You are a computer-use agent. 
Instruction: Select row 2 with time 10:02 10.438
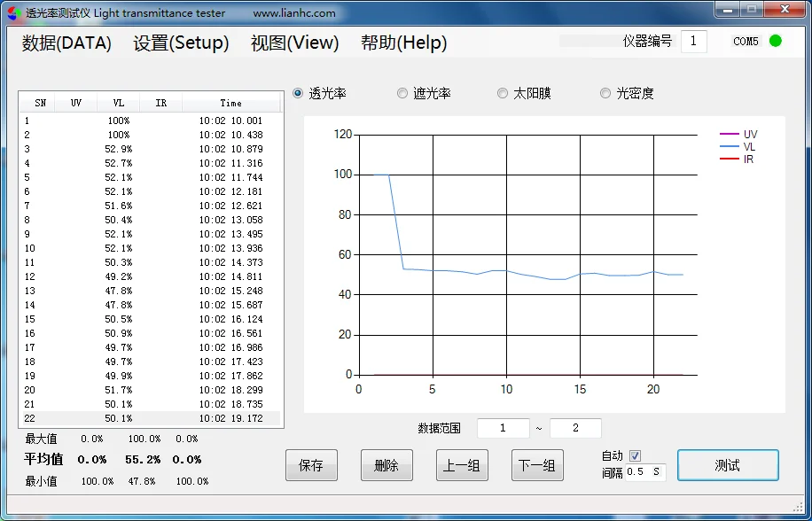click(x=150, y=135)
